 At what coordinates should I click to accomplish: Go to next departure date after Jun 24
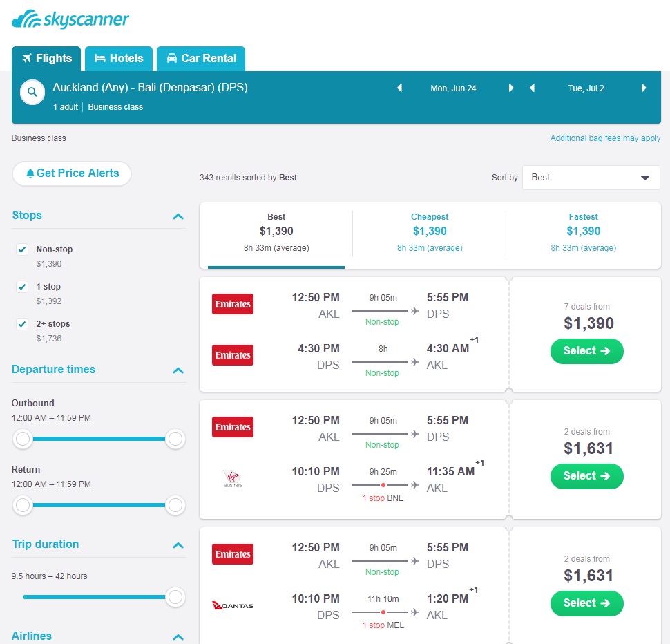pos(511,88)
